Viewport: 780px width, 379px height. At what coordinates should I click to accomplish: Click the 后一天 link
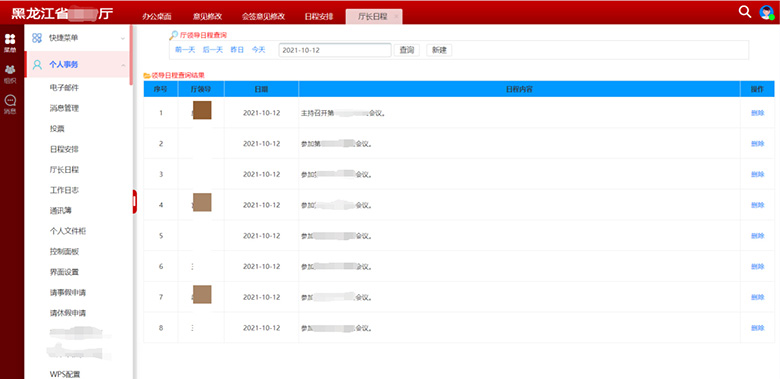pos(213,50)
